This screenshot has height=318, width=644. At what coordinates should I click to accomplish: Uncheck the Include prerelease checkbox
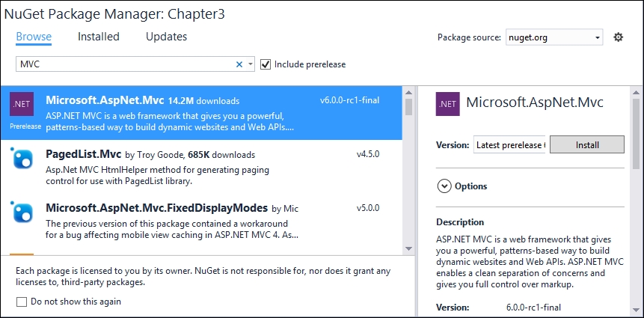(266, 64)
